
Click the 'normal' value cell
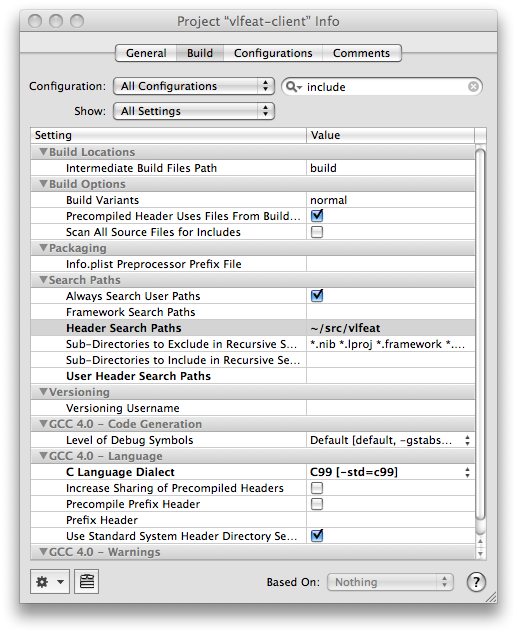(x=390, y=200)
